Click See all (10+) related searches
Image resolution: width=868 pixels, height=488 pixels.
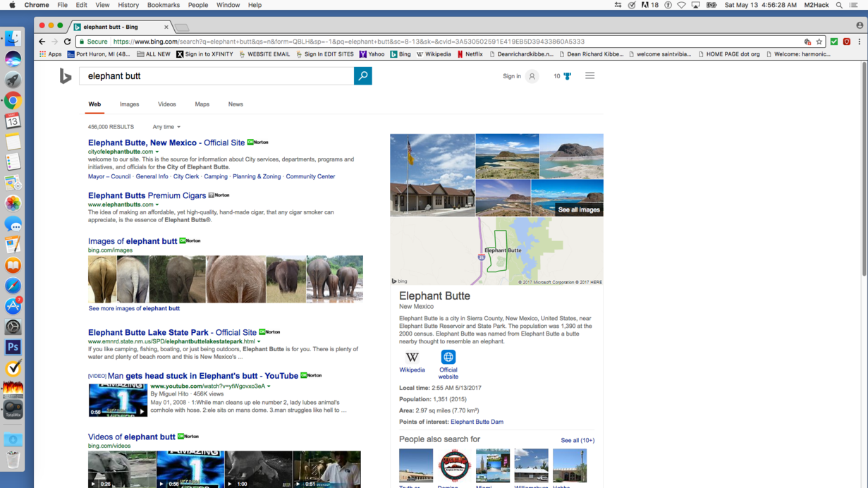(x=577, y=440)
